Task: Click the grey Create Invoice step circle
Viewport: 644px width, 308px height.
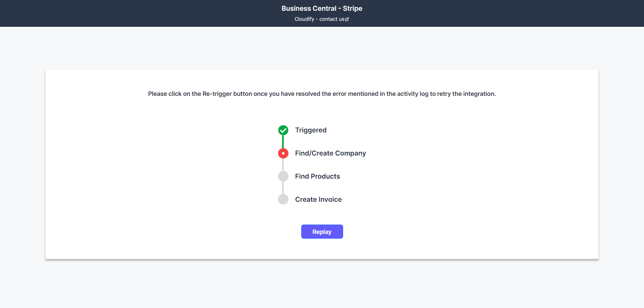Action: point(283,199)
